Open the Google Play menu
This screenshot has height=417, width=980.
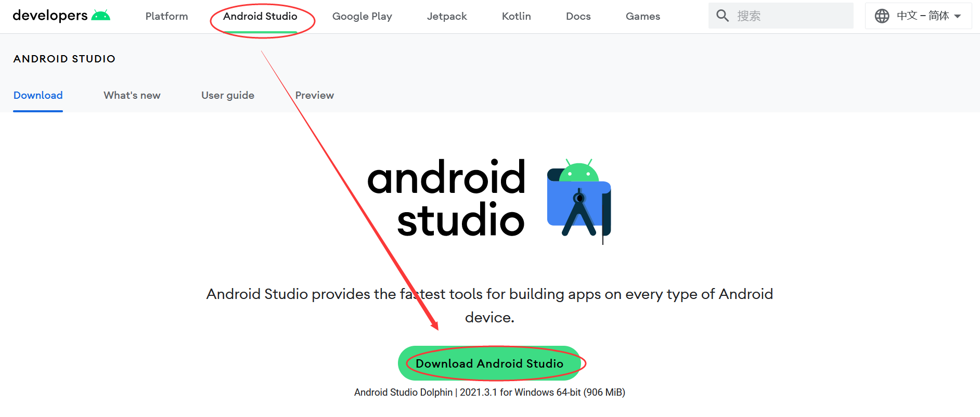coord(362,16)
